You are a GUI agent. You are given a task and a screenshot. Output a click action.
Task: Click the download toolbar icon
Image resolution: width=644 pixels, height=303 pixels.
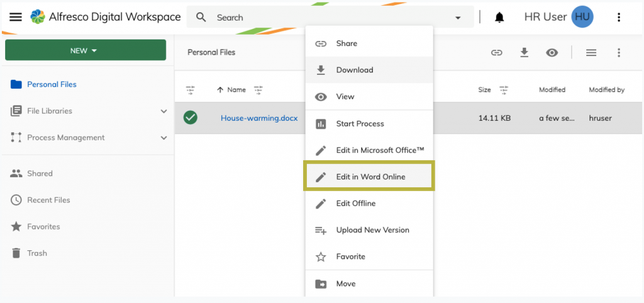click(x=524, y=53)
